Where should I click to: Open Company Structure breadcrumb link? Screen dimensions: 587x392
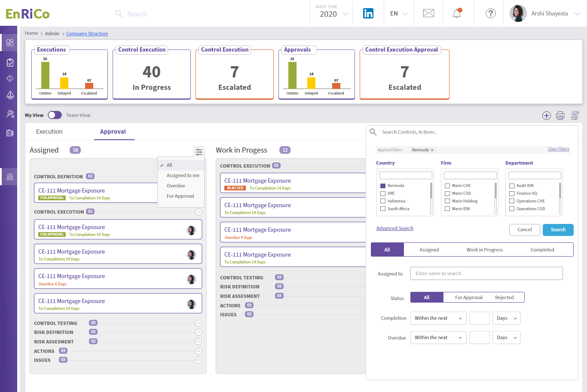pyautogui.click(x=87, y=34)
